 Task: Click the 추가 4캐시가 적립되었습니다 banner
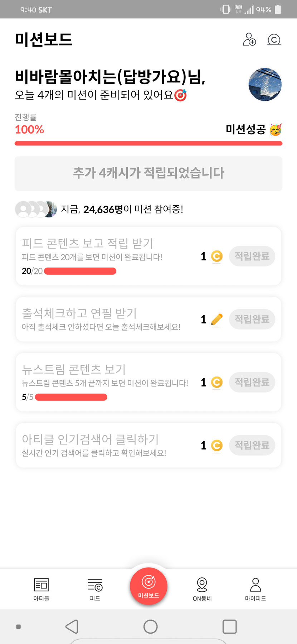tap(148, 173)
